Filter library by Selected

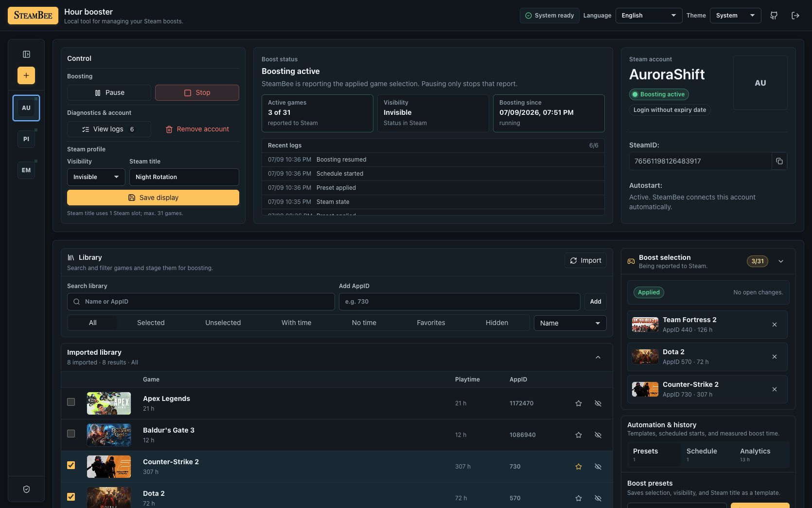[151, 323]
